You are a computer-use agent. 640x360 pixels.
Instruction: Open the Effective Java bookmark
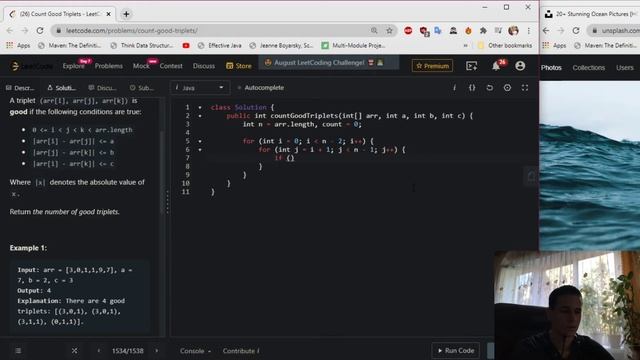pyautogui.click(x=220, y=45)
